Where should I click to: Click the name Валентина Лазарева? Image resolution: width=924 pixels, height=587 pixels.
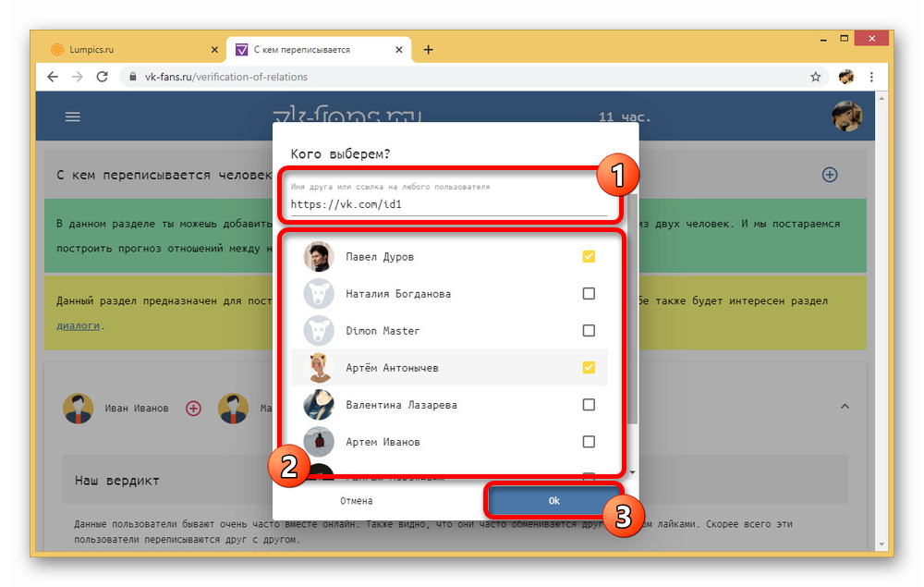(401, 406)
